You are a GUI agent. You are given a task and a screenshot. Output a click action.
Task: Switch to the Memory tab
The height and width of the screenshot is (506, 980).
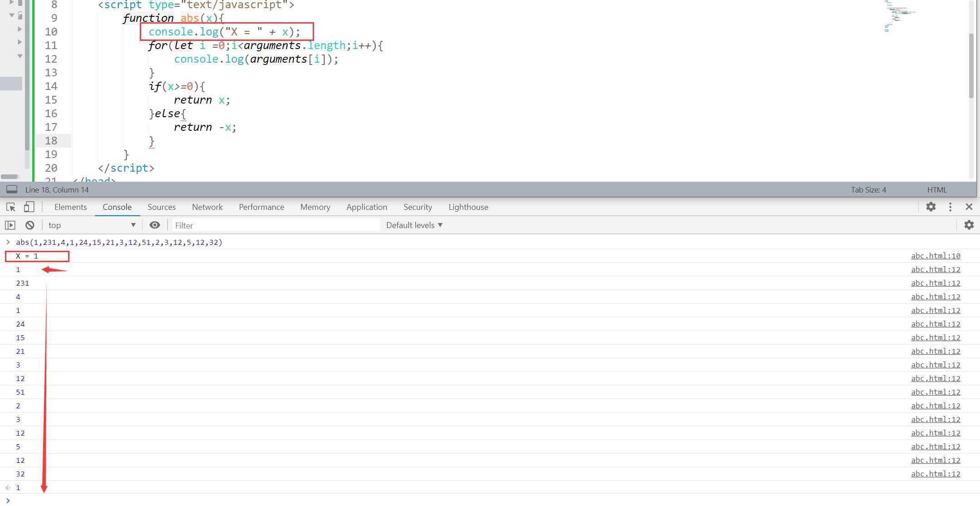pos(315,207)
